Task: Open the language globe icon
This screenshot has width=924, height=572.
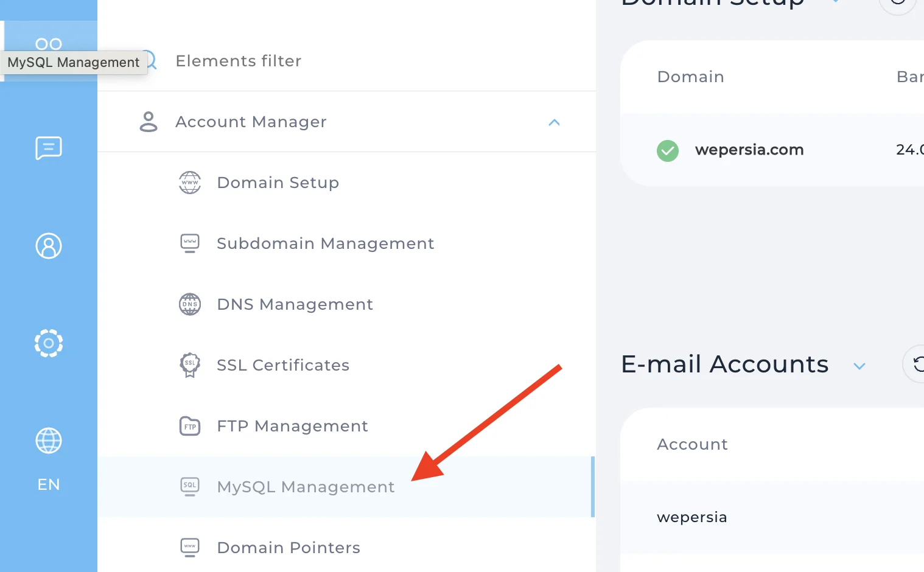Action: coord(49,441)
